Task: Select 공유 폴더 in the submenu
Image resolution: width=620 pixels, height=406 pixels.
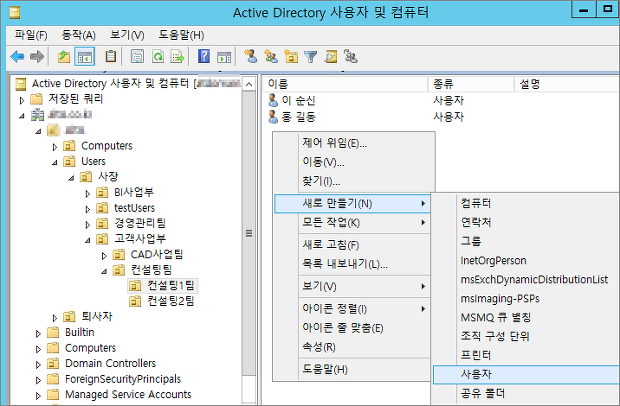Action: click(526, 393)
